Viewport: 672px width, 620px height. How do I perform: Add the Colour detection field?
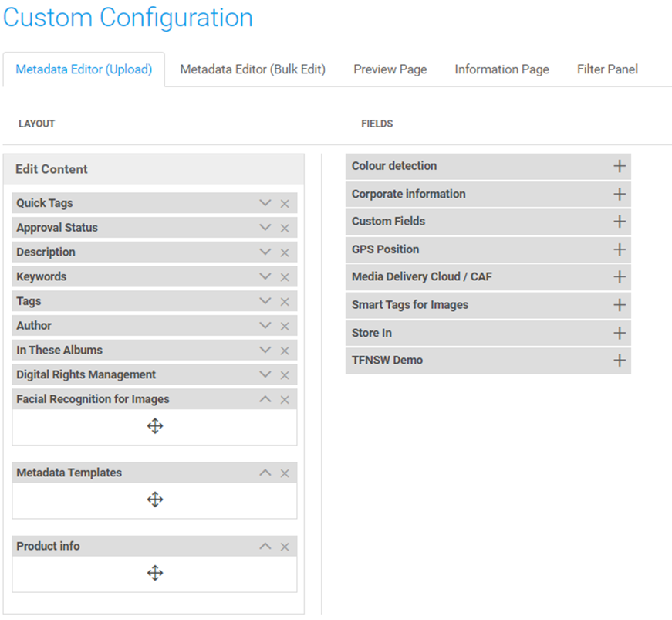[619, 166]
